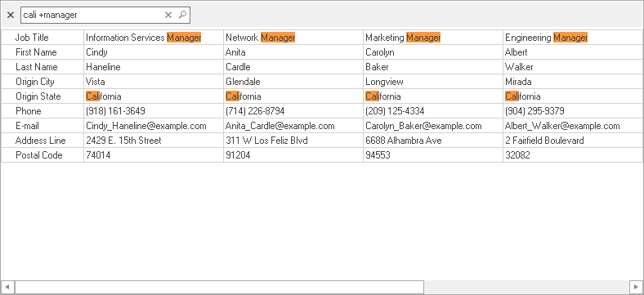Viewport: 644px width, 295px height.
Task: Click Cindy_Haneline@example.com email cell
Action: [154, 126]
